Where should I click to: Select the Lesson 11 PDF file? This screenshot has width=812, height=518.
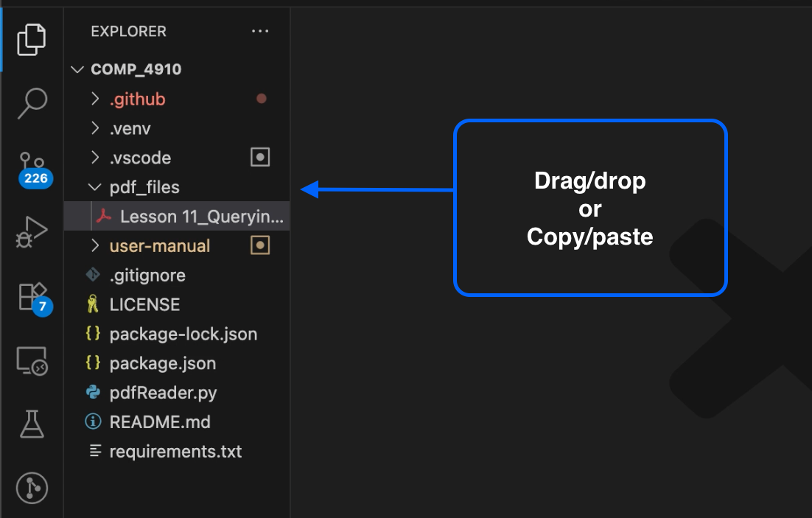click(200, 217)
